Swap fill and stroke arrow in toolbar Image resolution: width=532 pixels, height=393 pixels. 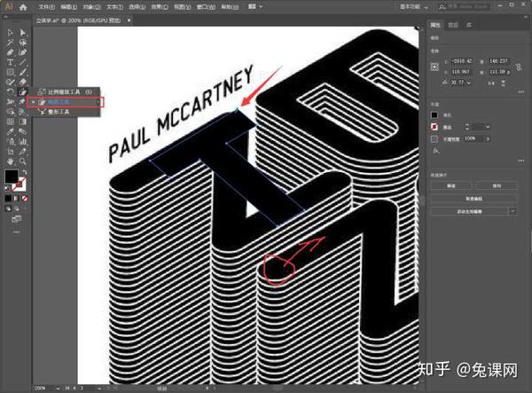(25, 172)
